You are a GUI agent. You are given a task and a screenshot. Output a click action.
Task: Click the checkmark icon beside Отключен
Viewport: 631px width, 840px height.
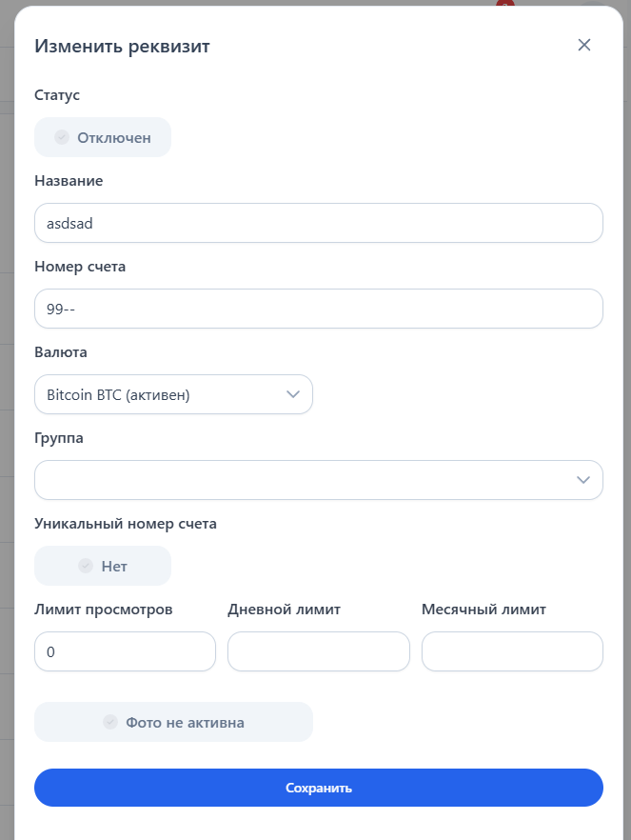[x=62, y=137]
